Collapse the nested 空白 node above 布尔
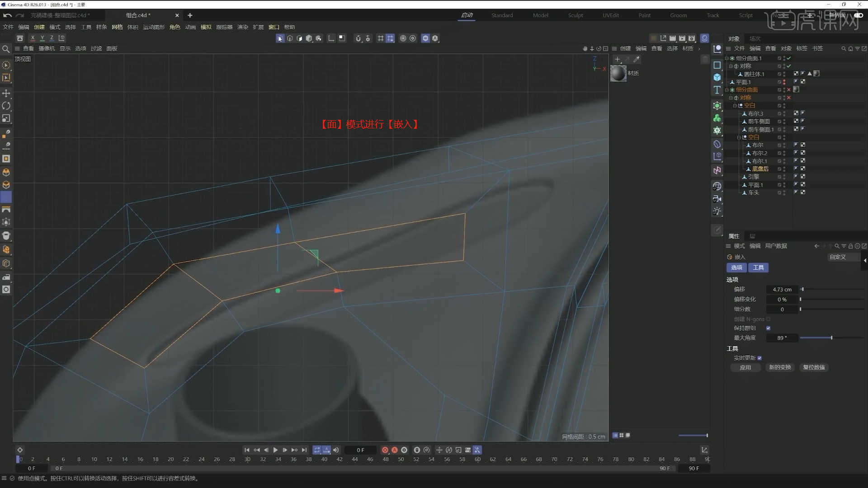 (739, 137)
